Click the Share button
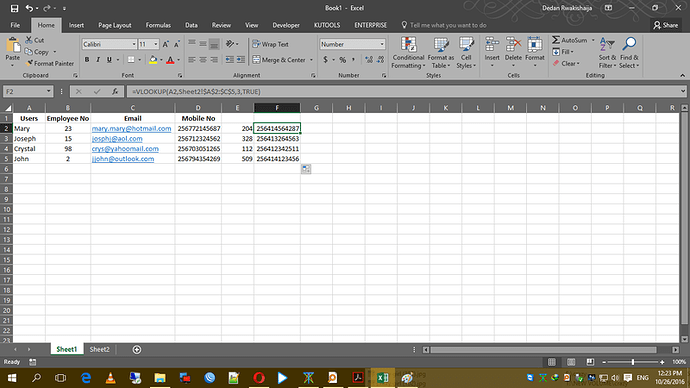 666,25
